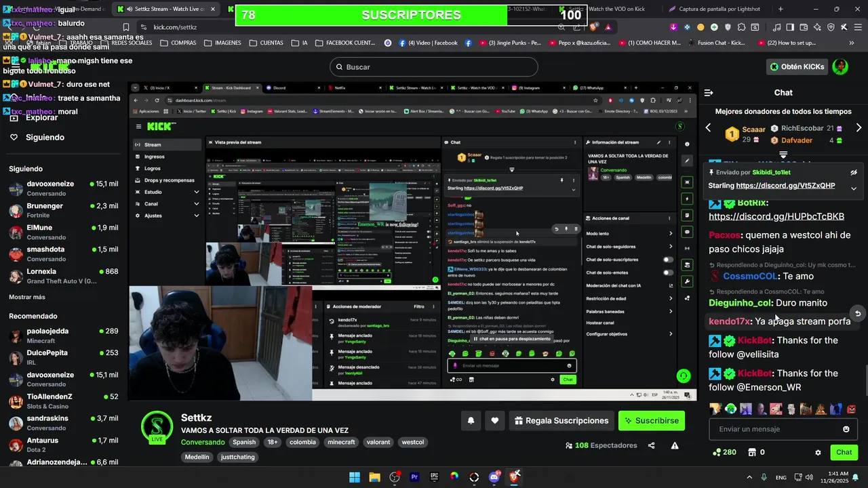The width and height of the screenshot is (868, 488).
Task: Show next top donors arrow
Action: 859,127
